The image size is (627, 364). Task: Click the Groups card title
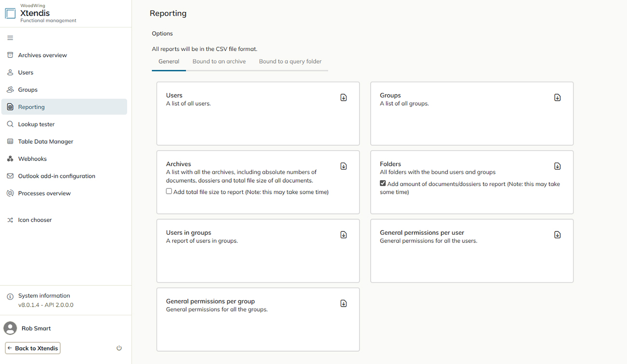[x=390, y=95]
